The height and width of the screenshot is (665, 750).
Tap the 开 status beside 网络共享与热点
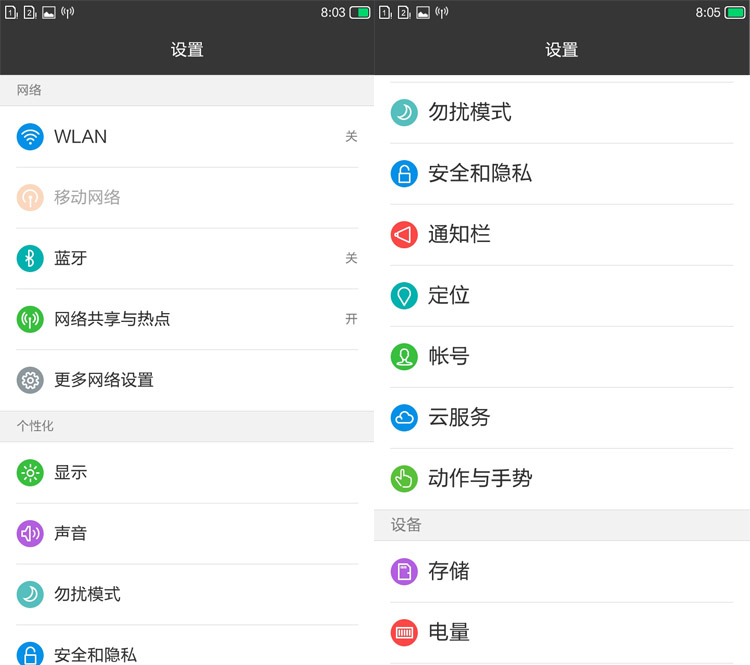351,319
